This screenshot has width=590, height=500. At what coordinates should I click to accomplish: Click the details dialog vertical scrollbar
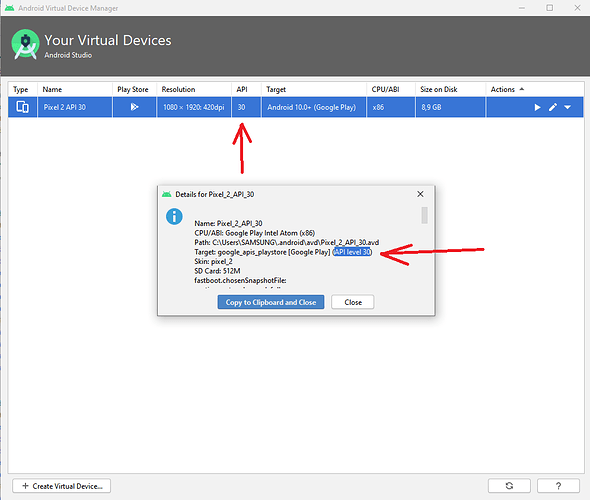click(x=424, y=215)
